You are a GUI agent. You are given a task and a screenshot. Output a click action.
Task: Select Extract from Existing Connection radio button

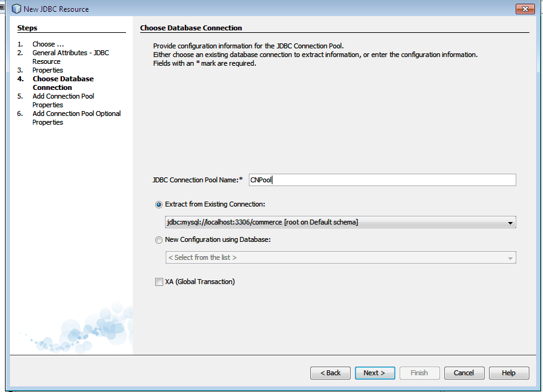tap(159, 205)
